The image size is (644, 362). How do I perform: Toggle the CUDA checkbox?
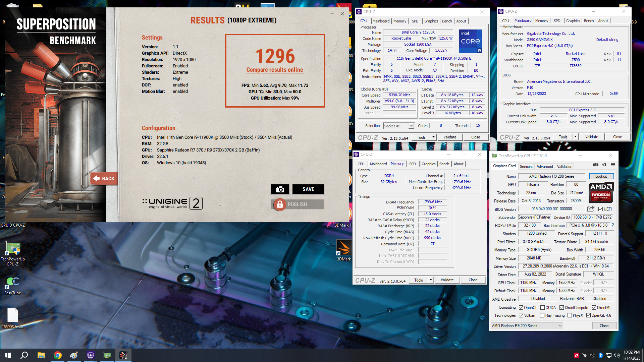[x=542, y=307]
